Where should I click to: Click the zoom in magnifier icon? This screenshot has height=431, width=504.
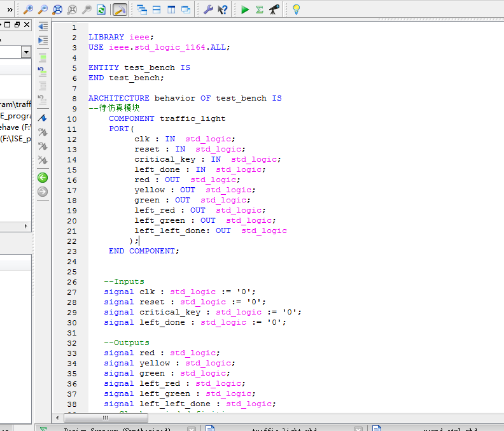(x=28, y=10)
